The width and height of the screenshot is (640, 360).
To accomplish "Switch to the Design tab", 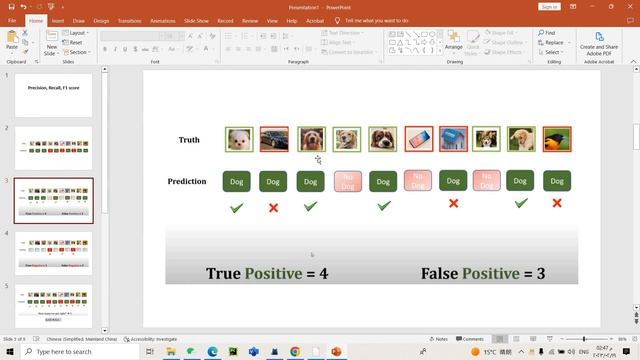I will point(101,20).
